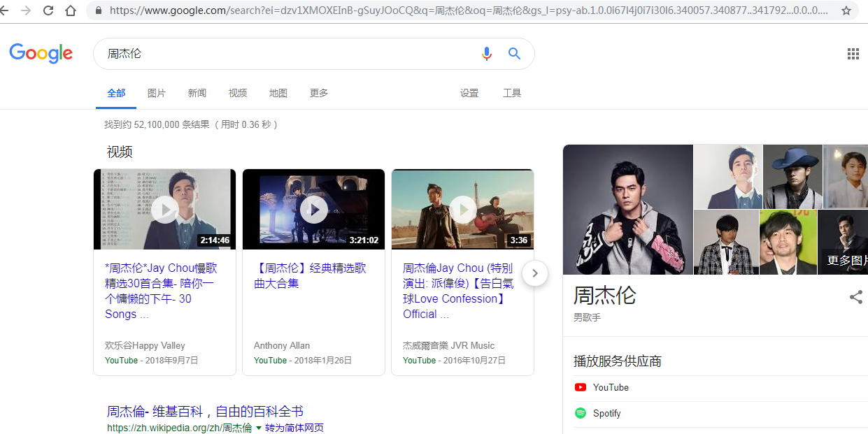Open the 更多 menu
Screen dimensions: 868x434
click(x=319, y=93)
